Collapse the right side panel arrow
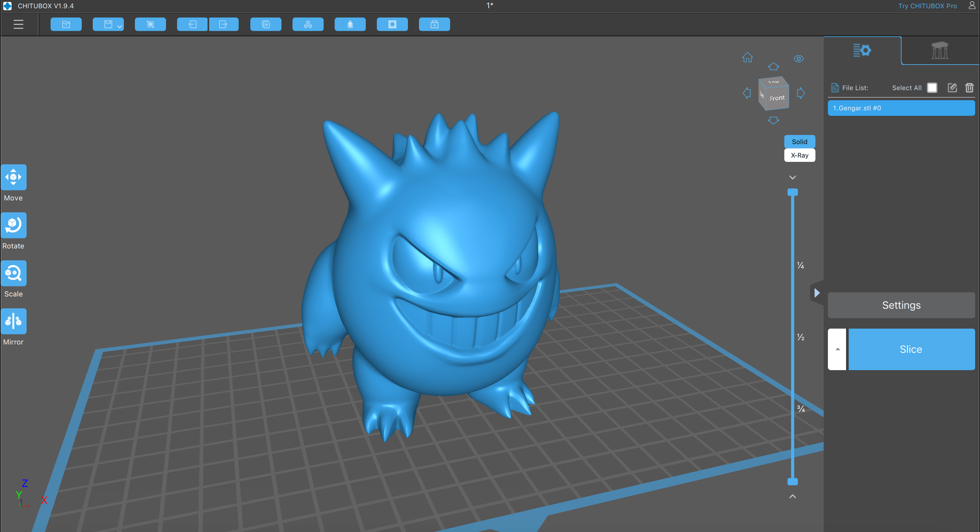Screen dimensions: 980x532 pos(817,293)
